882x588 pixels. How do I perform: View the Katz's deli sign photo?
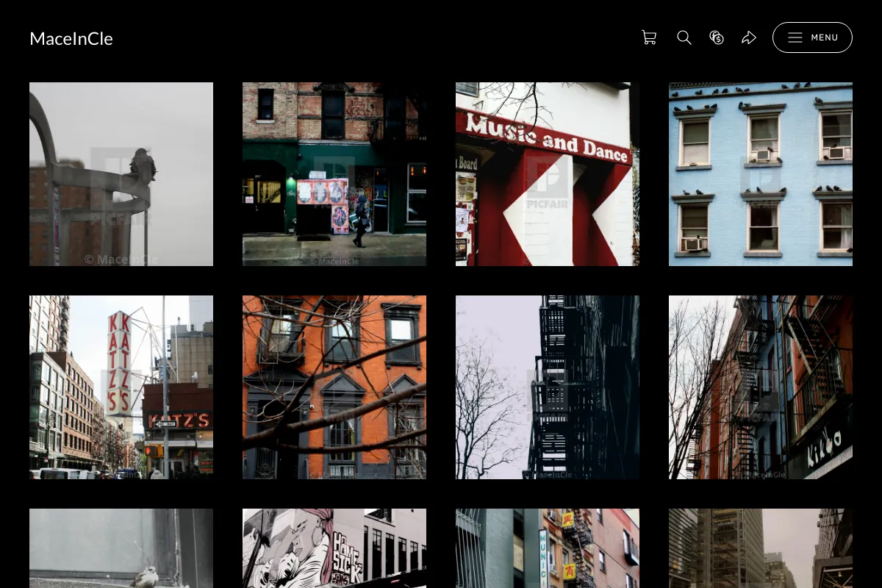click(x=121, y=387)
